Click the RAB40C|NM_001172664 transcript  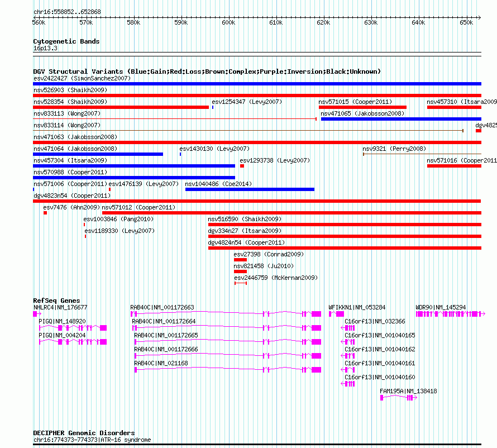coord(227,328)
